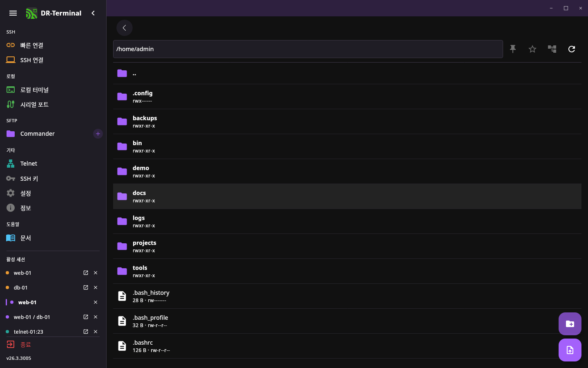Close the active bold web-01 session

pos(96,302)
